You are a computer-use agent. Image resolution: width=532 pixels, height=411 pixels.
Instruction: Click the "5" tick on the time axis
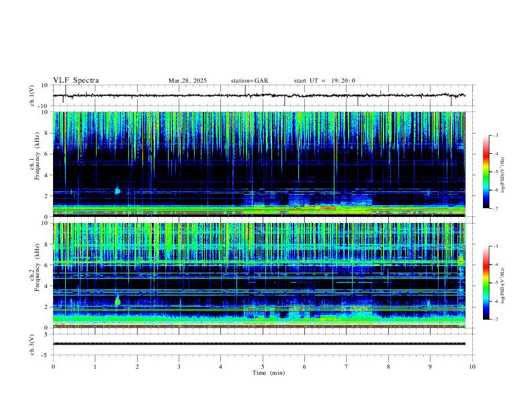pos(263,367)
